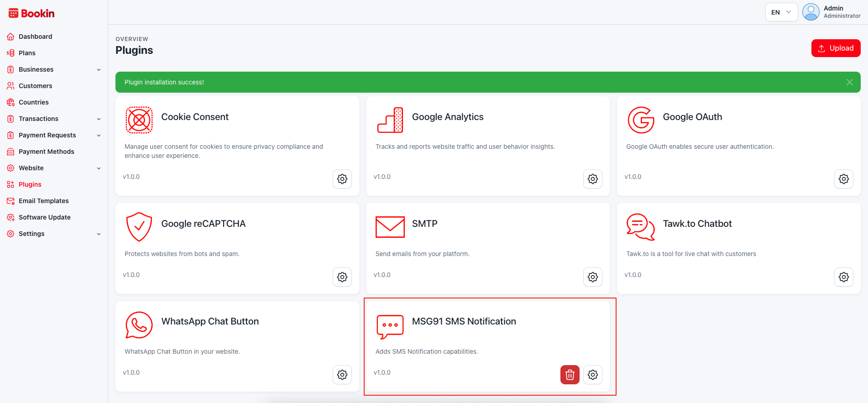Click the Upload plugin button

836,48
